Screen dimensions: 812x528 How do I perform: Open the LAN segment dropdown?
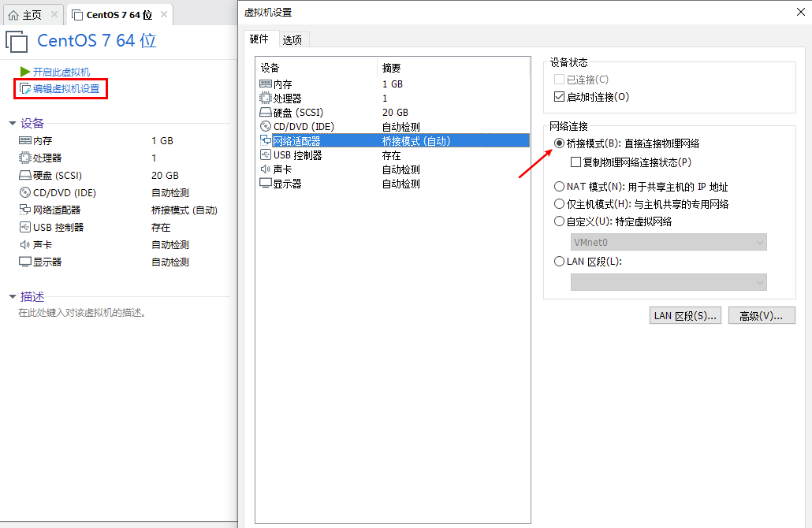coord(669,282)
